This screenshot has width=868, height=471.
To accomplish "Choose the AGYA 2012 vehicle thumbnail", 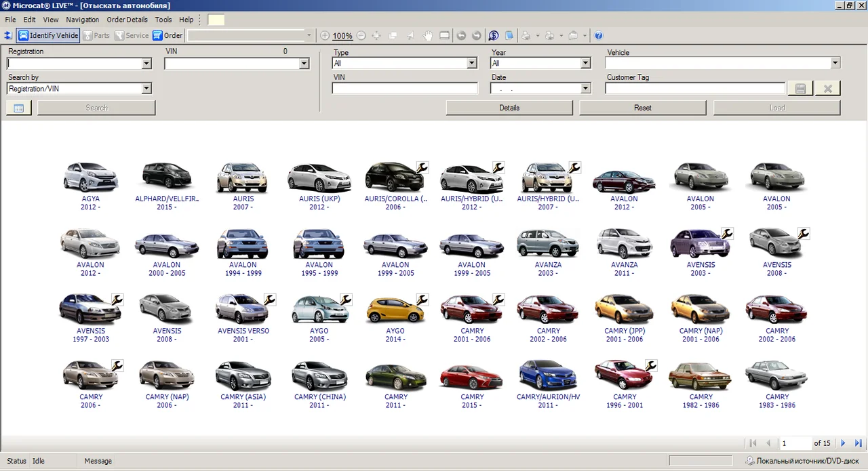I will 90,179.
